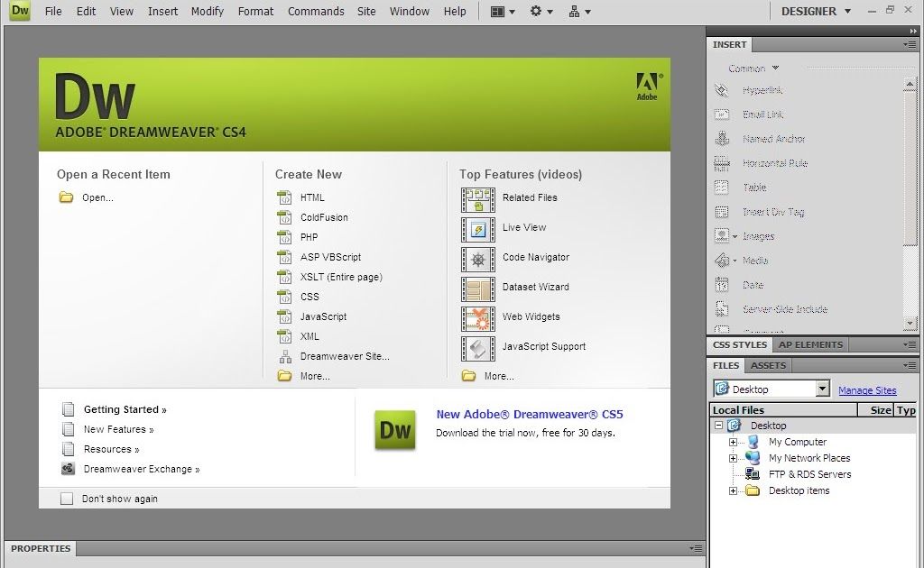Open the Live View video icon

pos(478,230)
